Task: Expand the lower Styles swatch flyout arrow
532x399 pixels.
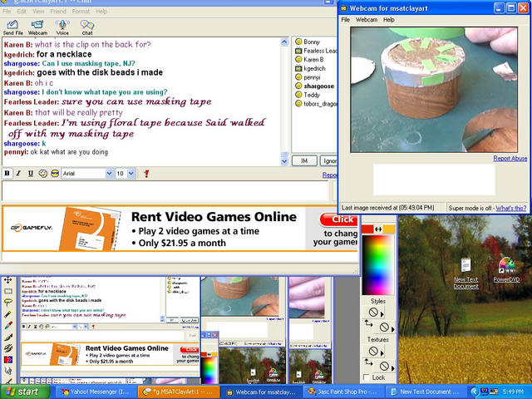Action: coord(393,329)
